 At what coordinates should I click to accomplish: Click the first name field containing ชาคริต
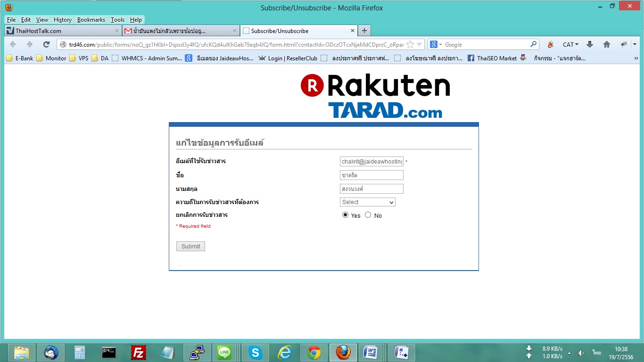[372, 175]
